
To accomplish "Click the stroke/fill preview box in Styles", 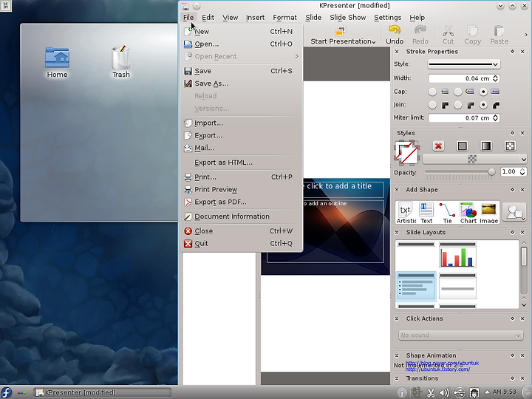I will click(407, 153).
